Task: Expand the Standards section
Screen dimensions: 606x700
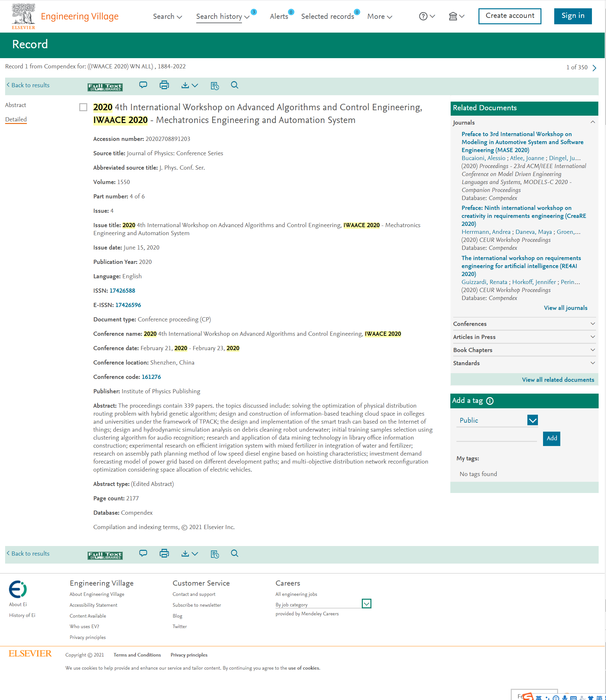Action: pyautogui.click(x=593, y=363)
